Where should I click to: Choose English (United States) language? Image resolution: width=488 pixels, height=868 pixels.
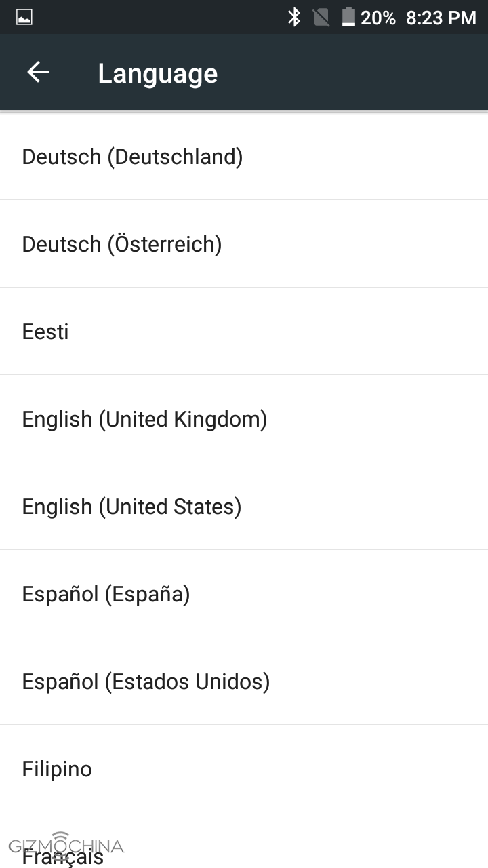pos(131,507)
